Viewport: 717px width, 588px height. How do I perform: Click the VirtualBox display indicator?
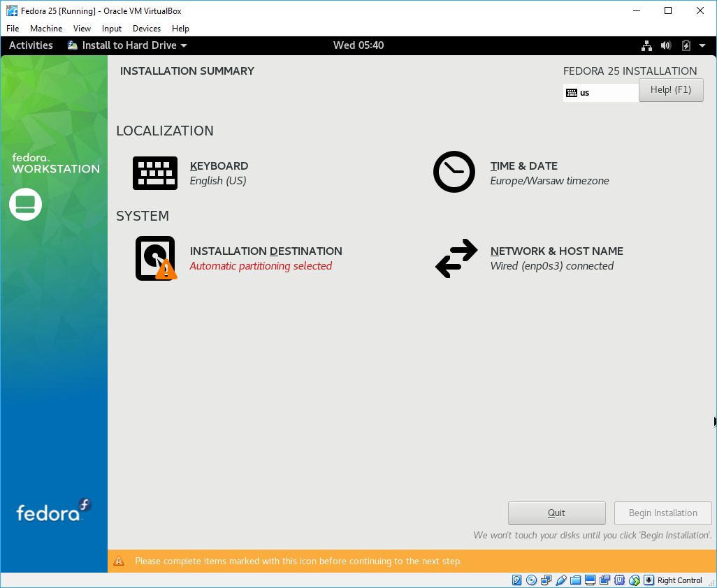pyautogui.click(x=590, y=580)
